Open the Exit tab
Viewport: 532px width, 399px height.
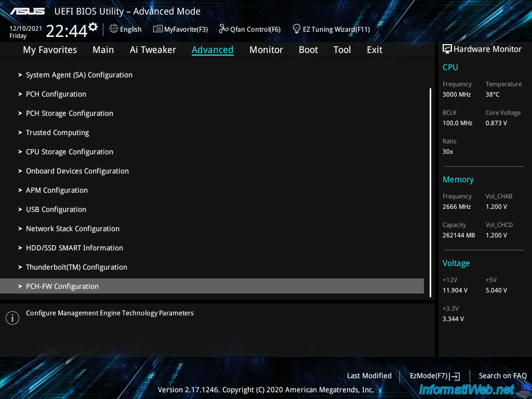tap(375, 50)
